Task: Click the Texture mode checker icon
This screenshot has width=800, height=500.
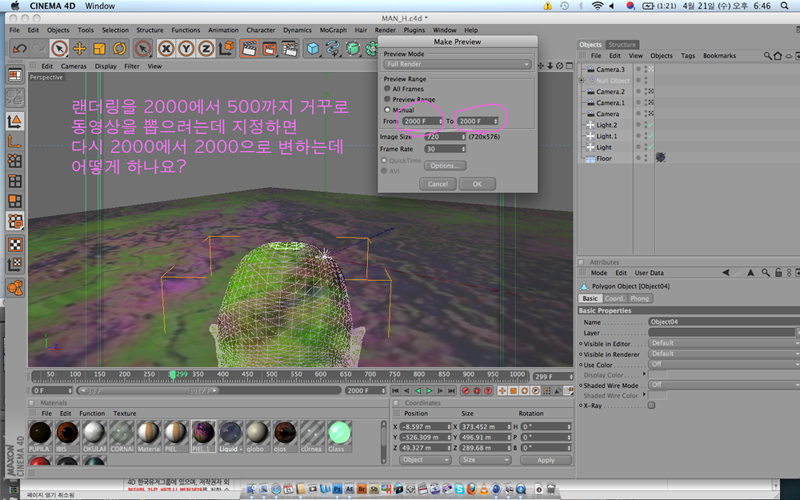Action: click(15, 245)
